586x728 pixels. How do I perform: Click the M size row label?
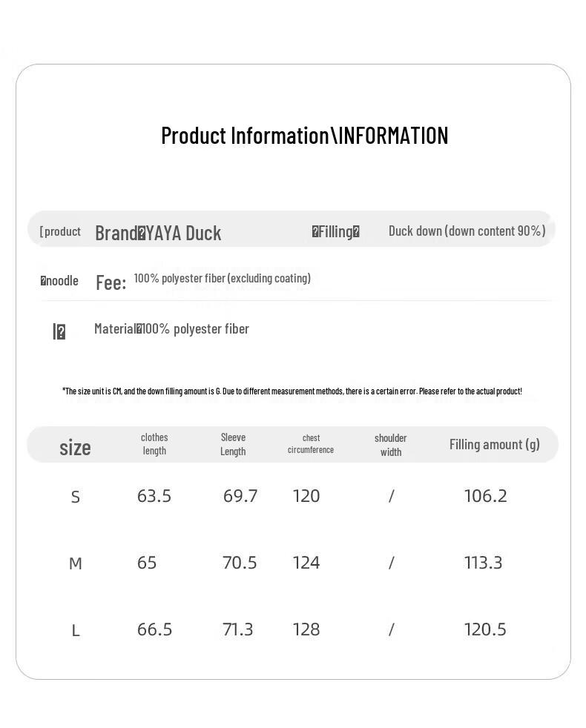click(x=75, y=563)
